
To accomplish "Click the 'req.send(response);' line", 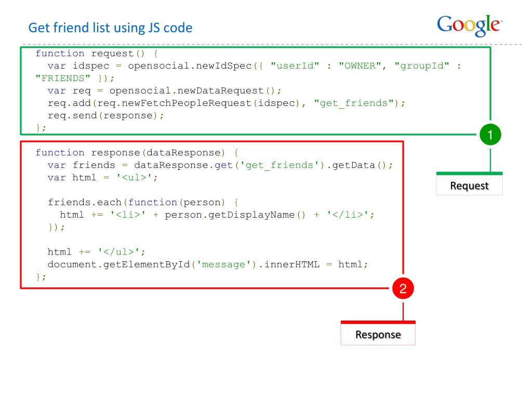I will coord(106,116).
